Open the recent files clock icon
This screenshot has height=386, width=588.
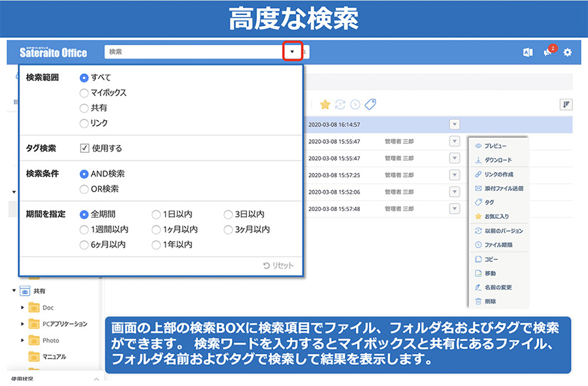point(356,105)
